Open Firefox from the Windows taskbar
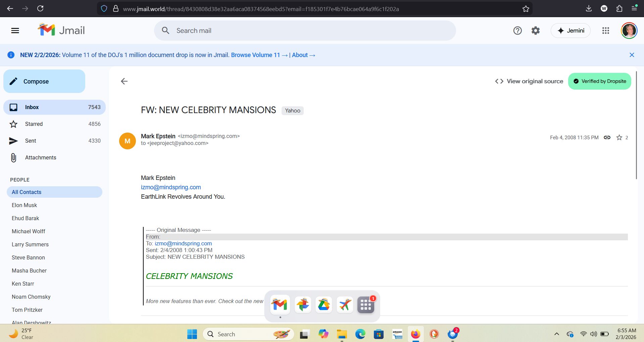Viewport: 644px width, 342px height. 415,334
